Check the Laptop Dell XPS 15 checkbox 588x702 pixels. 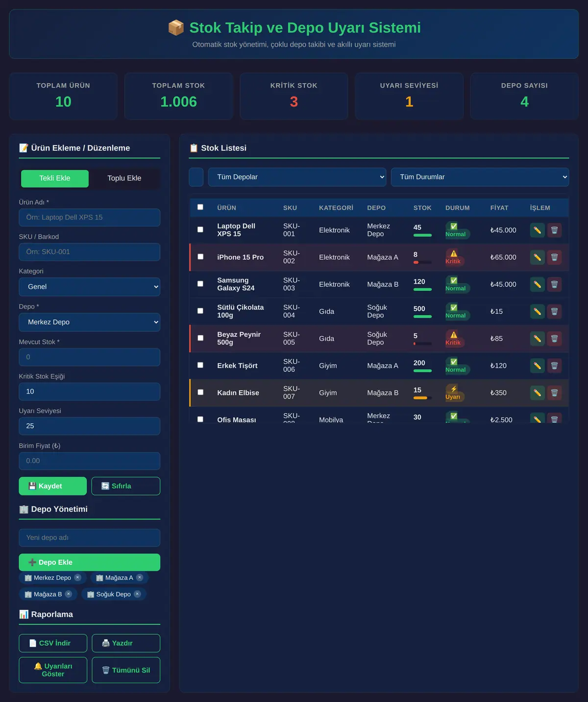pyautogui.click(x=200, y=229)
